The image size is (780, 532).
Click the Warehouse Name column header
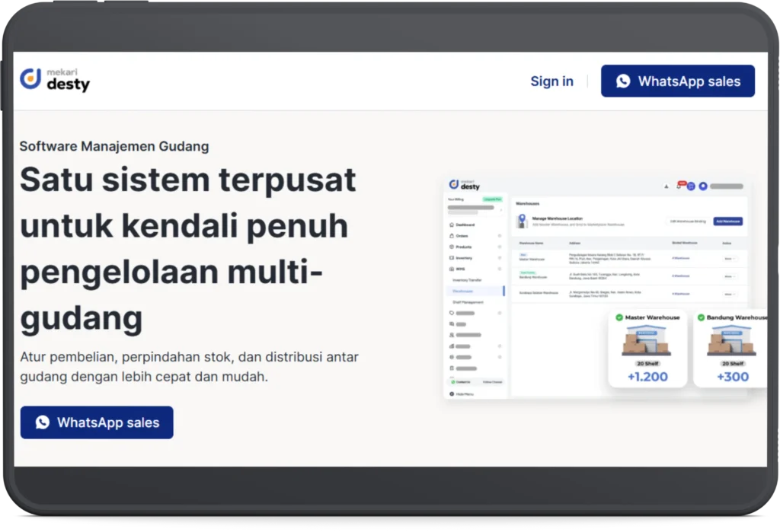tap(531, 243)
